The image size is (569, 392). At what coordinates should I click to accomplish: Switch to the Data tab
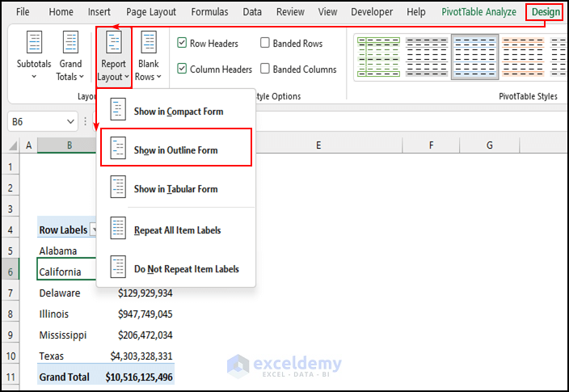(252, 12)
